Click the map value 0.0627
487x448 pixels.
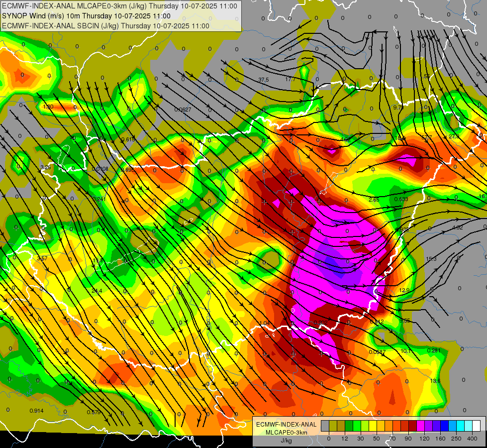(183, 110)
